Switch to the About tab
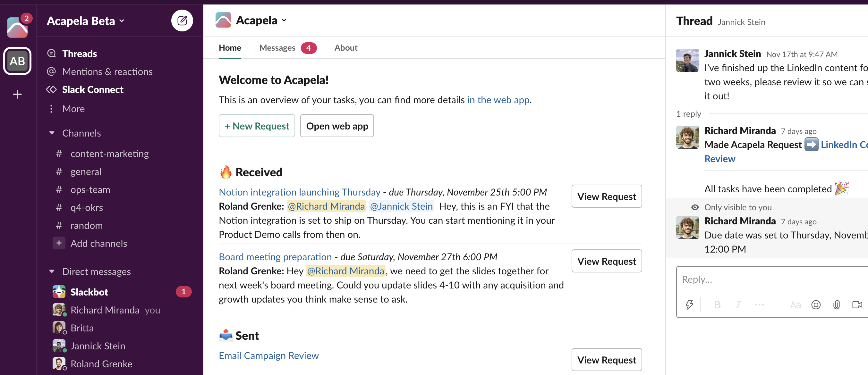Screen dimensions: 868x375 click(346, 48)
